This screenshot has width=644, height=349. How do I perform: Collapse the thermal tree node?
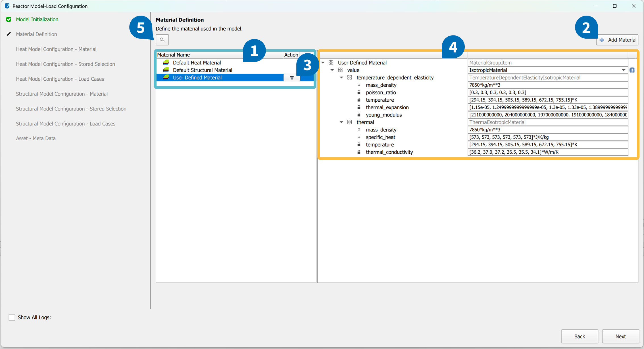click(341, 122)
